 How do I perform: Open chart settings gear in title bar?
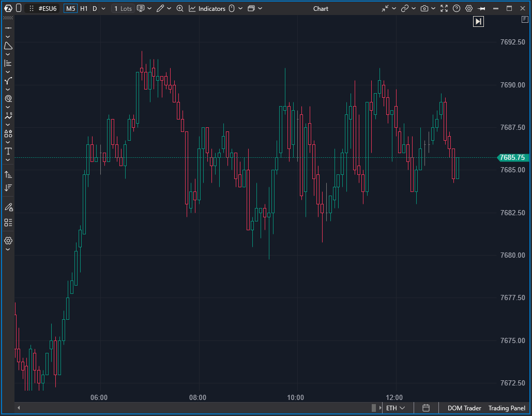[x=469, y=8]
